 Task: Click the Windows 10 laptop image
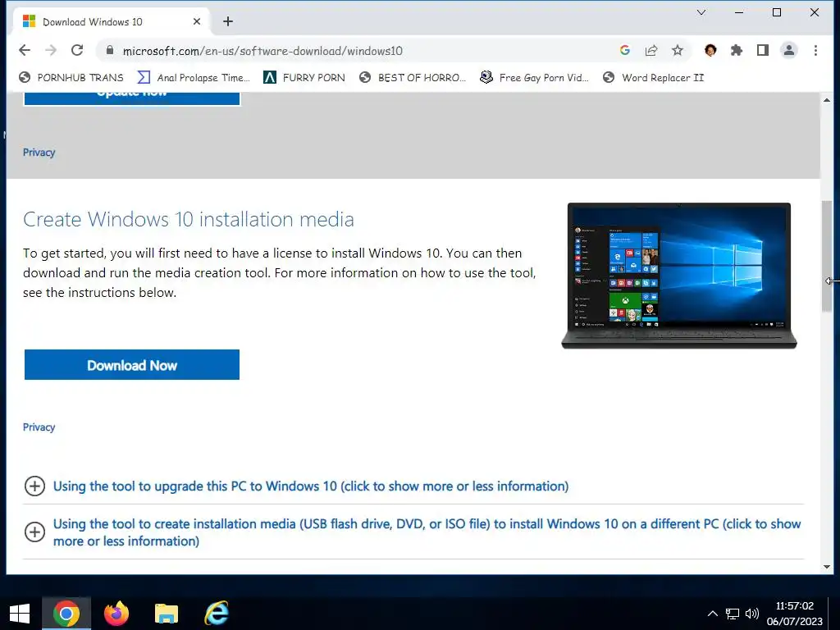point(678,276)
